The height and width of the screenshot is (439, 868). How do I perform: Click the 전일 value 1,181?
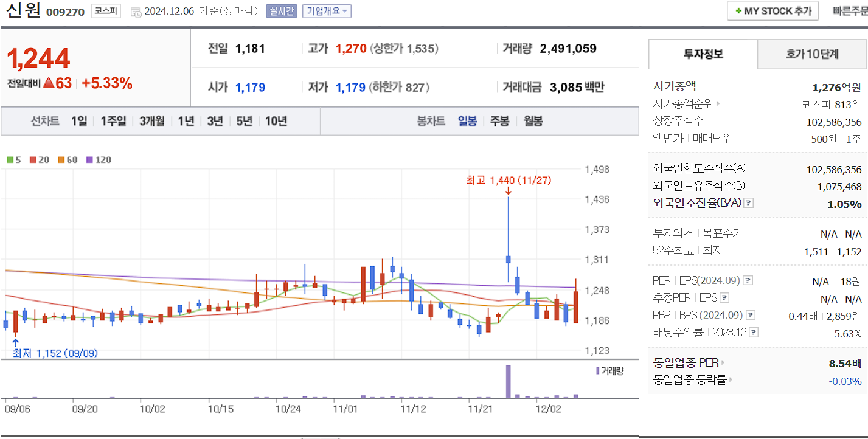250,49
